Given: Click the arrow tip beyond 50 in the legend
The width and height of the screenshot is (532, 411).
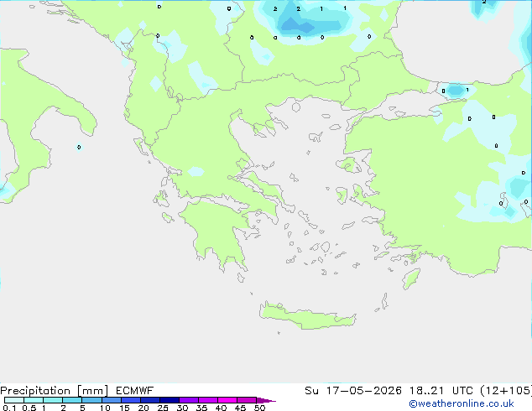Looking at the screenshot, I should [x=266, y=400].
